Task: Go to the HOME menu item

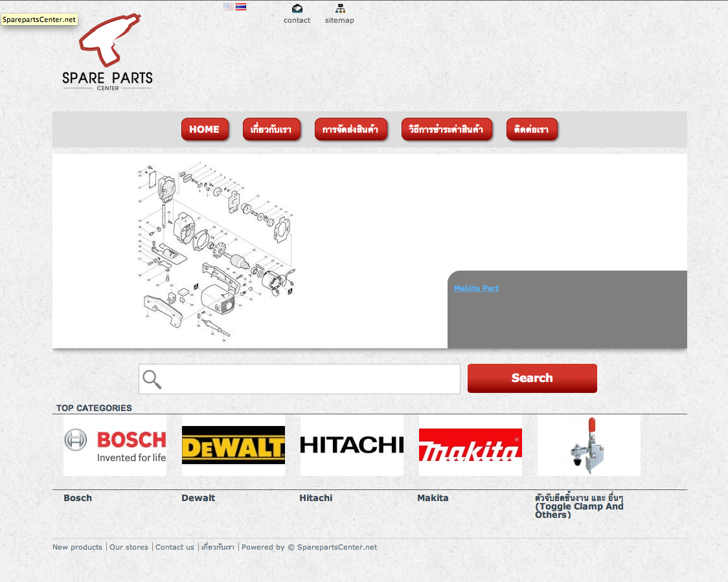Action: [x=205, y=129]
